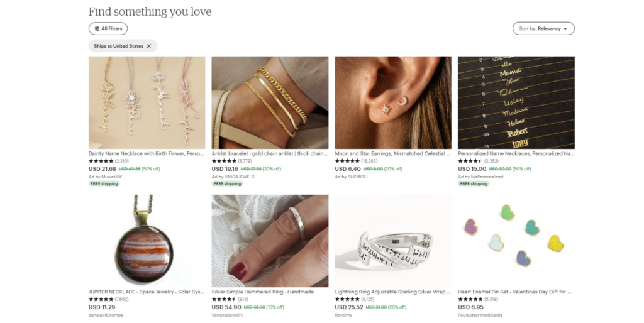View the Heart Enamel Pin Set image
The height and width of the screenshot is (323, 644).
tap(516, 241)
